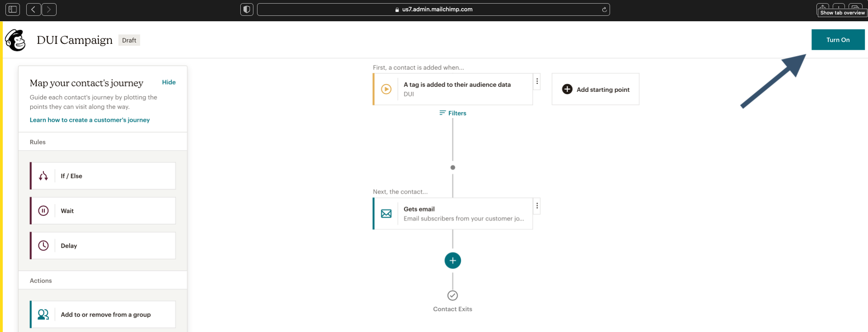
Task: Click the Gets email envelope icon
Action: [386, 213]
